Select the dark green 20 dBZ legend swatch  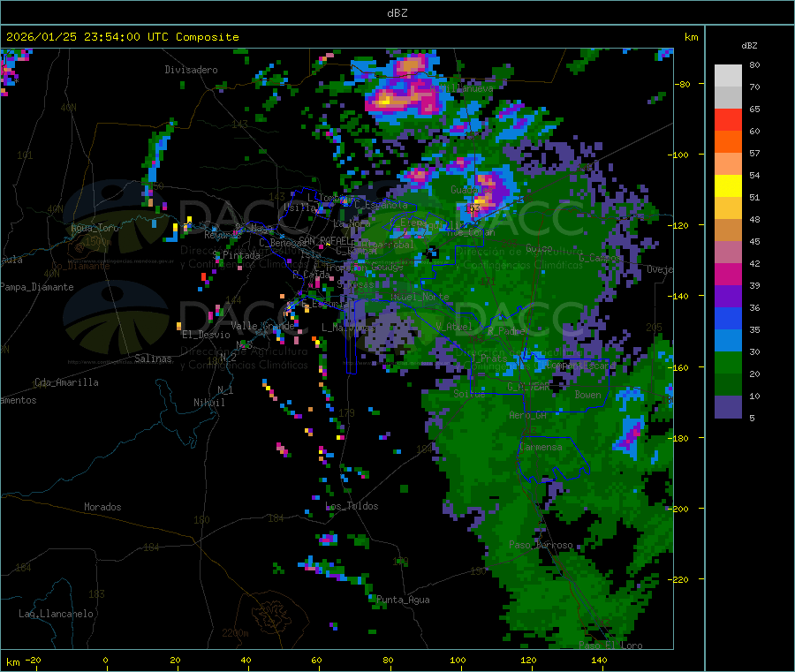[728, 385]
